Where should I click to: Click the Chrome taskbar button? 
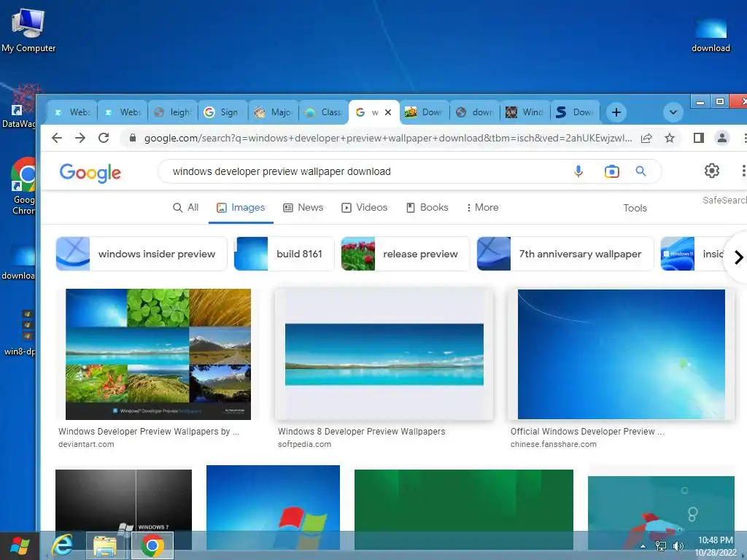click(152, 545)
